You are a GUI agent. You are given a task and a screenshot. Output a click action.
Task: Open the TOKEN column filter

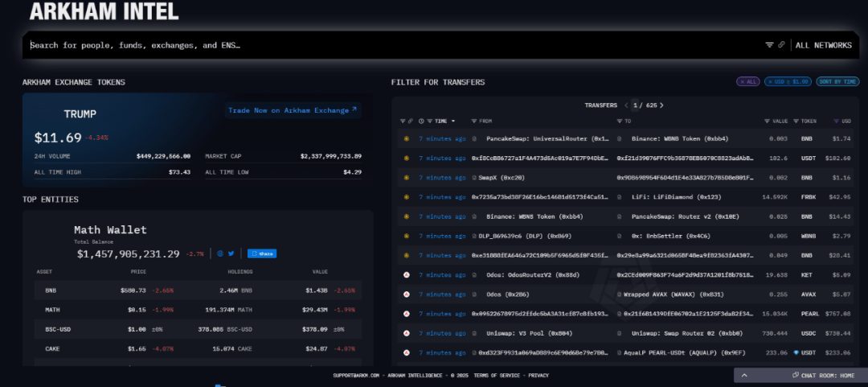click(x=796, y=121)
